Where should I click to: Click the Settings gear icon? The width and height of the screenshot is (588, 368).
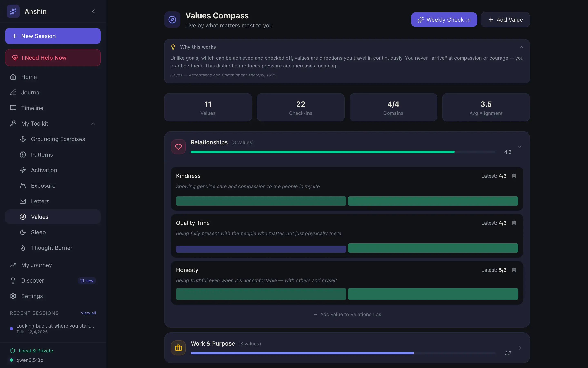point(13,296)
